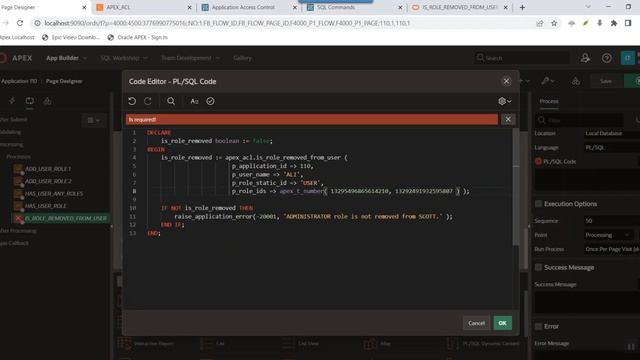Click the share page icon in address bar

pyautogui.click(x=540, y=23)
